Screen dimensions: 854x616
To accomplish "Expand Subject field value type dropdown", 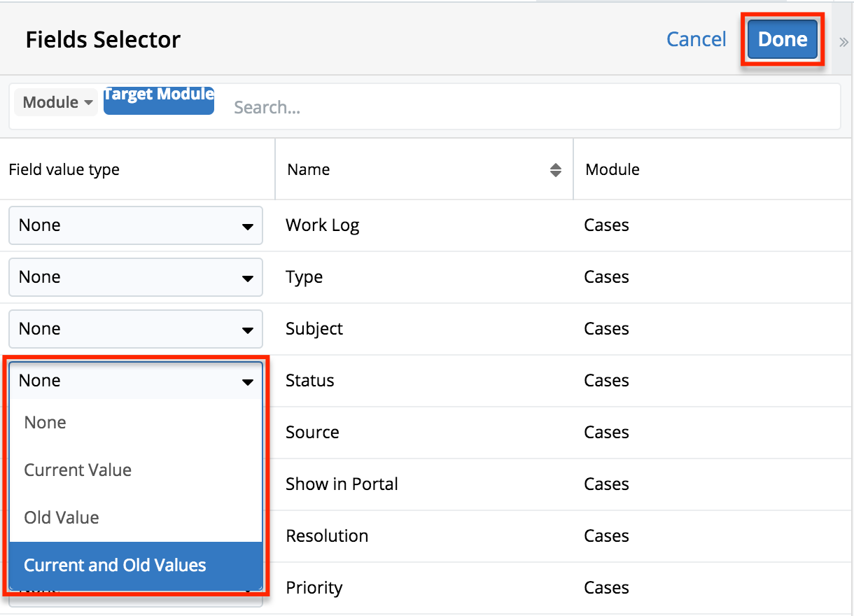I will point(135,329).
